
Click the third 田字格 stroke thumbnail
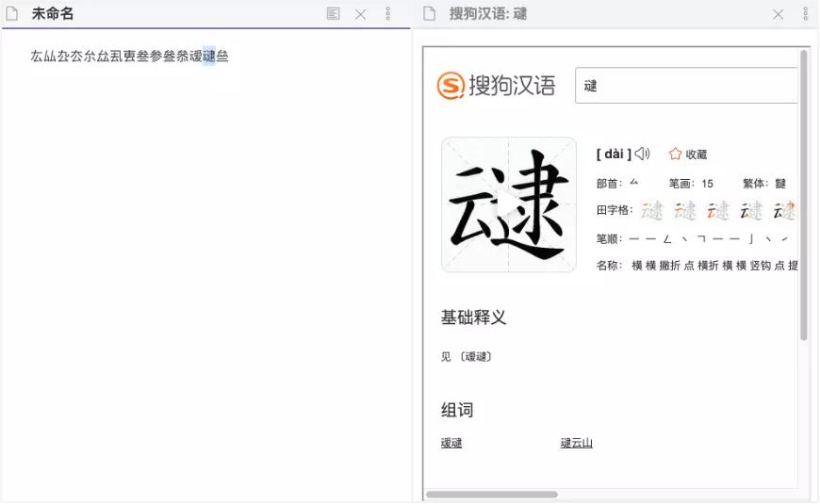tap(717, 211)
